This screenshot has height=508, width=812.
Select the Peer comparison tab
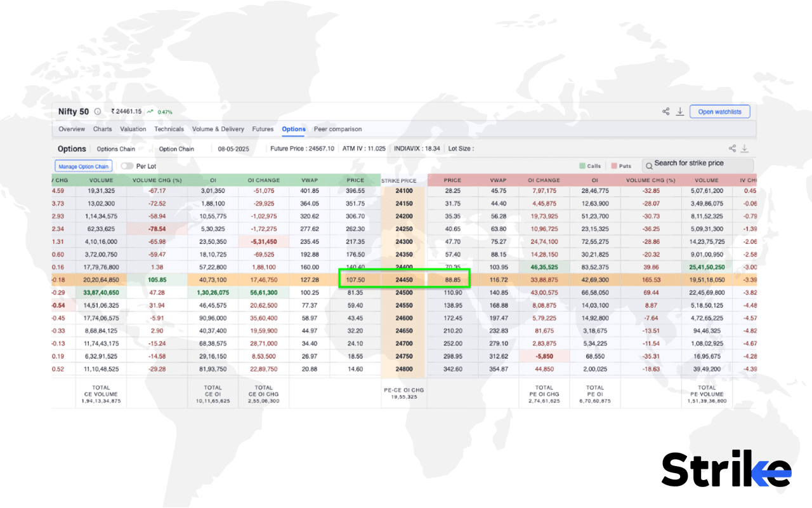coord(337,129)
